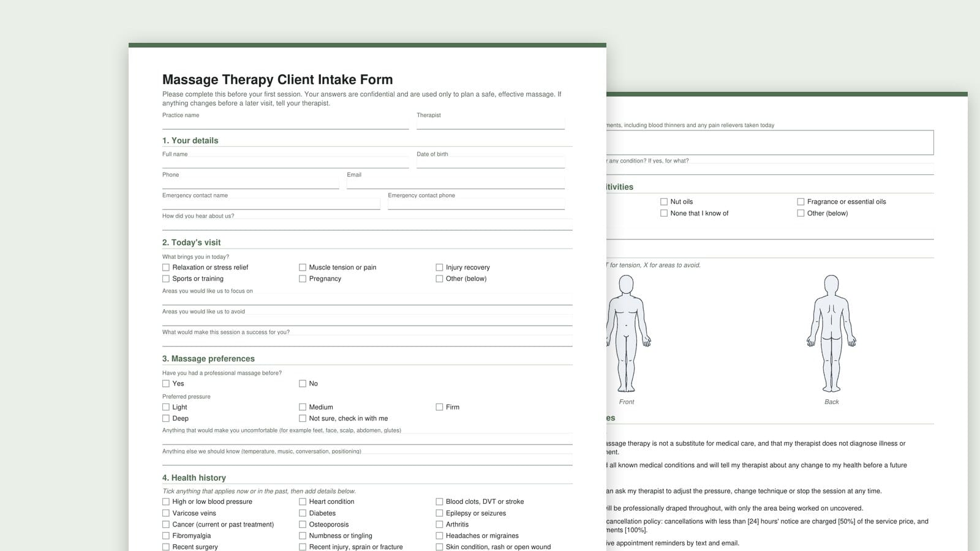Mark No for previous professional massage

[303, 384]
